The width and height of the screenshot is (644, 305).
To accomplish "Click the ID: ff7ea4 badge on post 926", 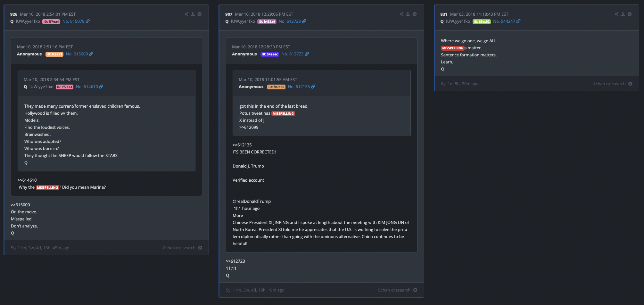I will point(51,21).
